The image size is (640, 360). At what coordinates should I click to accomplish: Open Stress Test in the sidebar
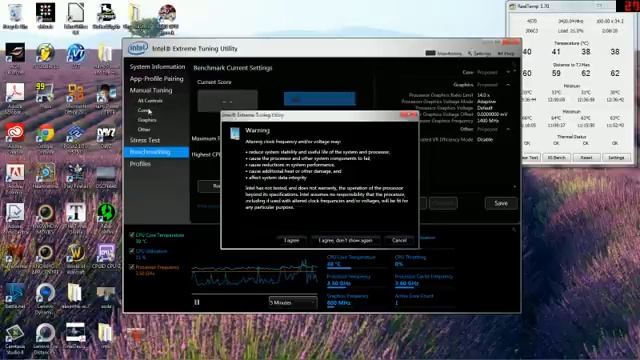tap(144, 140)
